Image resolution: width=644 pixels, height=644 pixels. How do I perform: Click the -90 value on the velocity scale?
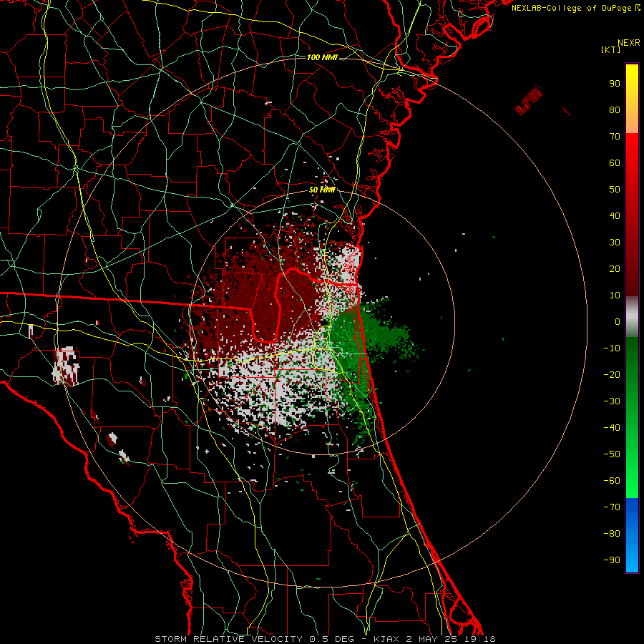[612, 560]
